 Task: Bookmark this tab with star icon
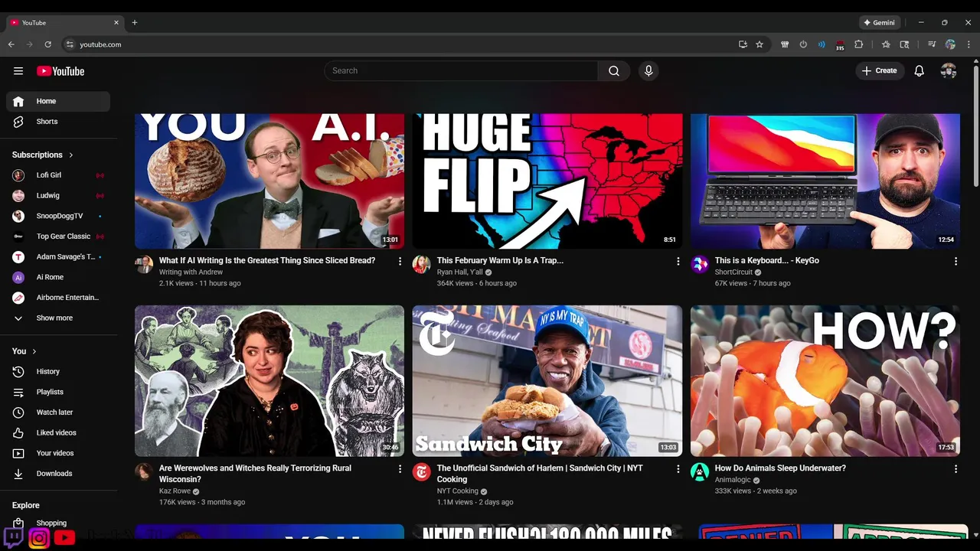tap(759, 44)
